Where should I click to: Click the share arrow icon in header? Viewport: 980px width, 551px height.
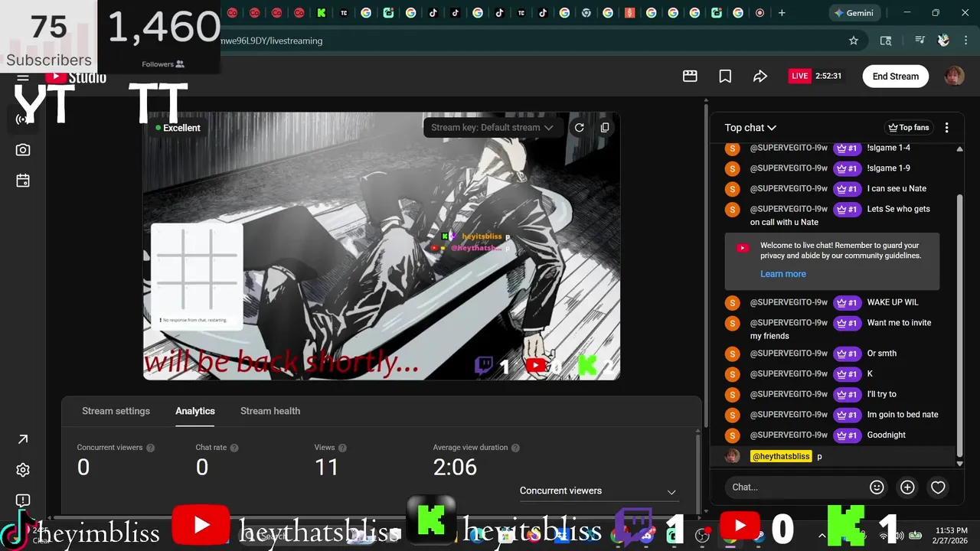760,76
